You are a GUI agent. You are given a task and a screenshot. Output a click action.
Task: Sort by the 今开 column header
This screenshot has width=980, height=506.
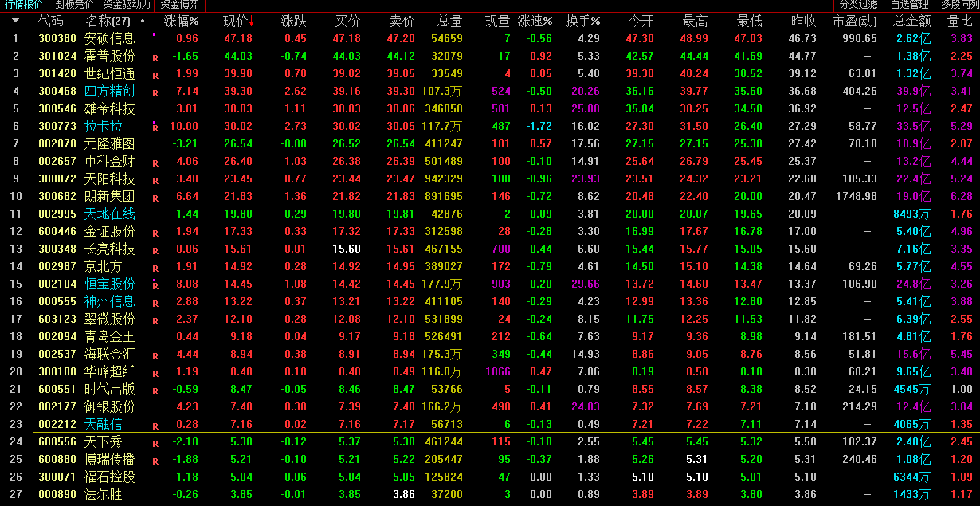click(x=641, y=21)
